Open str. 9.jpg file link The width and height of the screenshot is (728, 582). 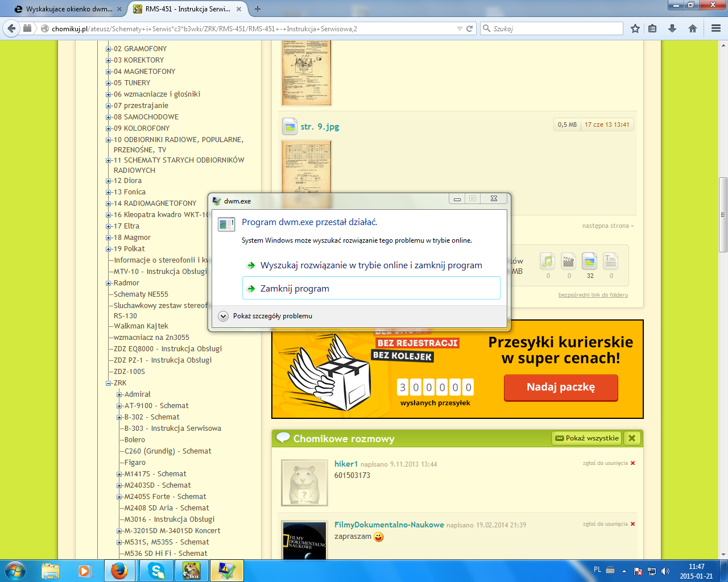coord(320,127)
